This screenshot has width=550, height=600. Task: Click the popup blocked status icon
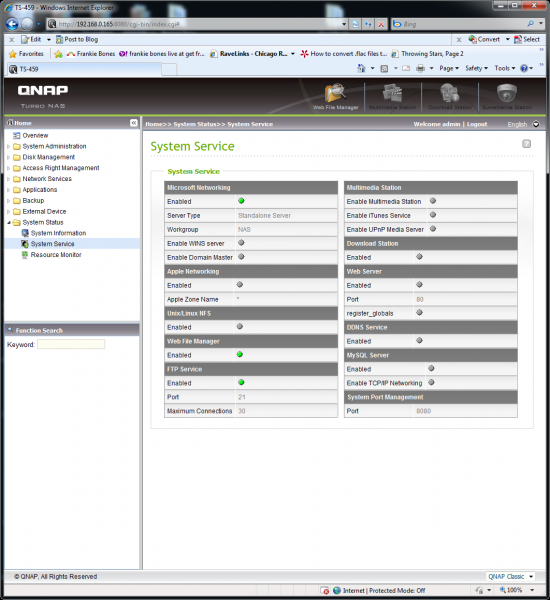click(325, 590)
